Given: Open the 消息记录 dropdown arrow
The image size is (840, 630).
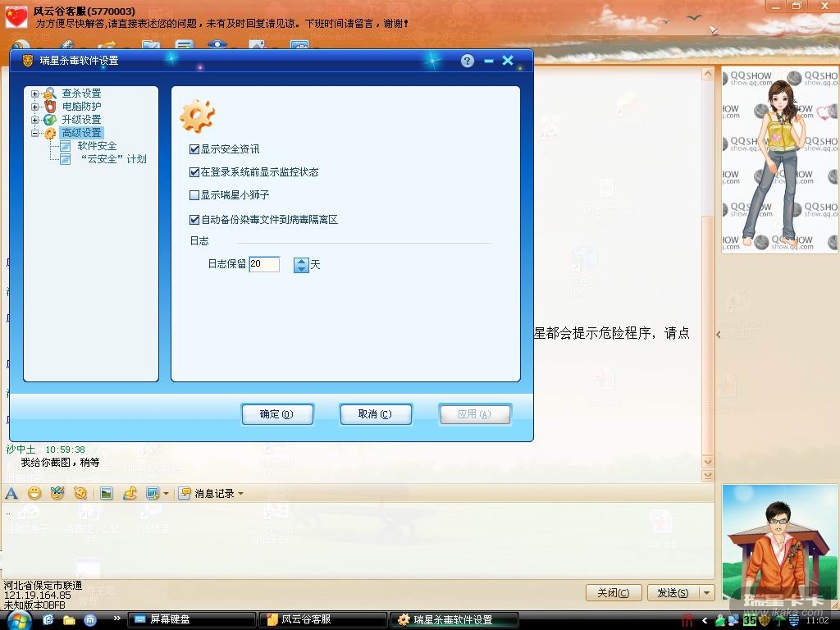Looking at the screenshot, I should tap(240, 493).
